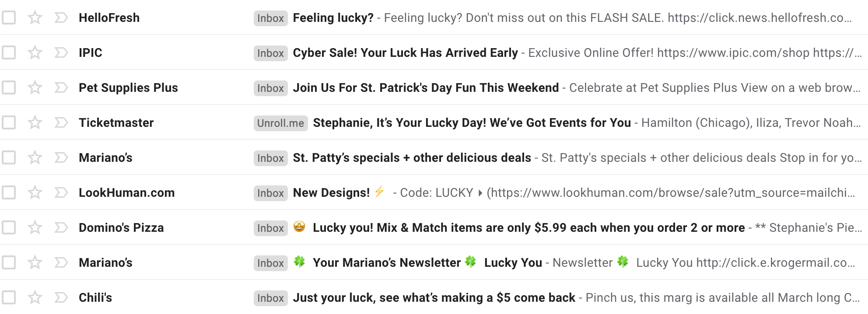Image resolution: width=868 pixels, height=314 pixels.
Task: Star the Mariano's newsletter email
Action: (x=35, y=263)
